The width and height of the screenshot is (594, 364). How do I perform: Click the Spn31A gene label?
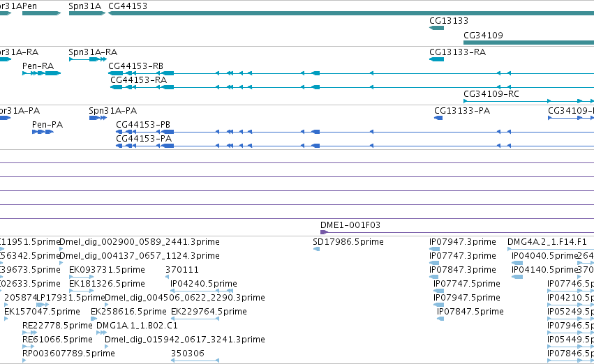click(85, 6)
